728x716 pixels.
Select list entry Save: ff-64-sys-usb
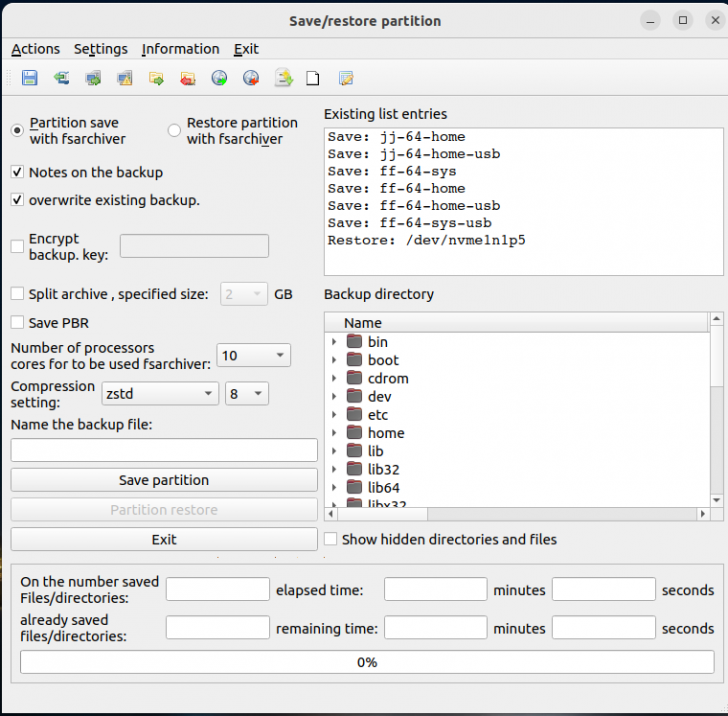pos(523,223)
